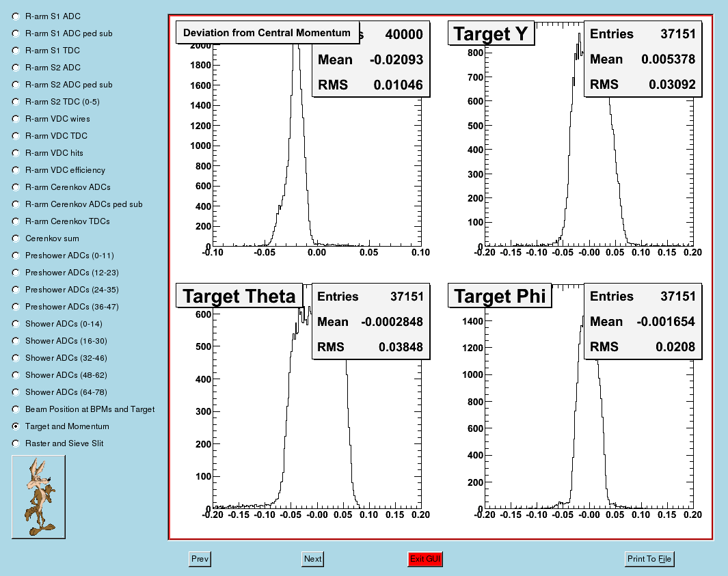Viewport: 728px width, 576px height.
Task: Select Shower ADCs (32-46) radio button
Action: tap(16, 358)
